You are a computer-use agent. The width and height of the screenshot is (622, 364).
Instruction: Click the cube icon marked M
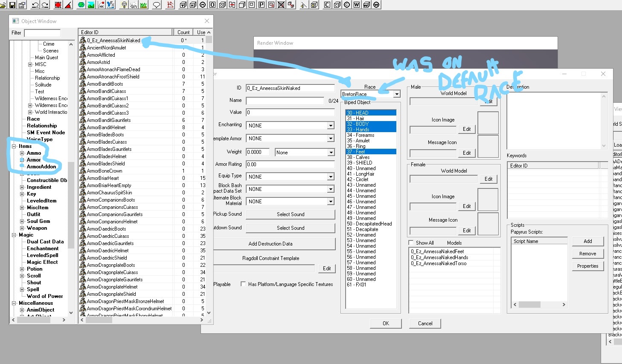[193, 5]
